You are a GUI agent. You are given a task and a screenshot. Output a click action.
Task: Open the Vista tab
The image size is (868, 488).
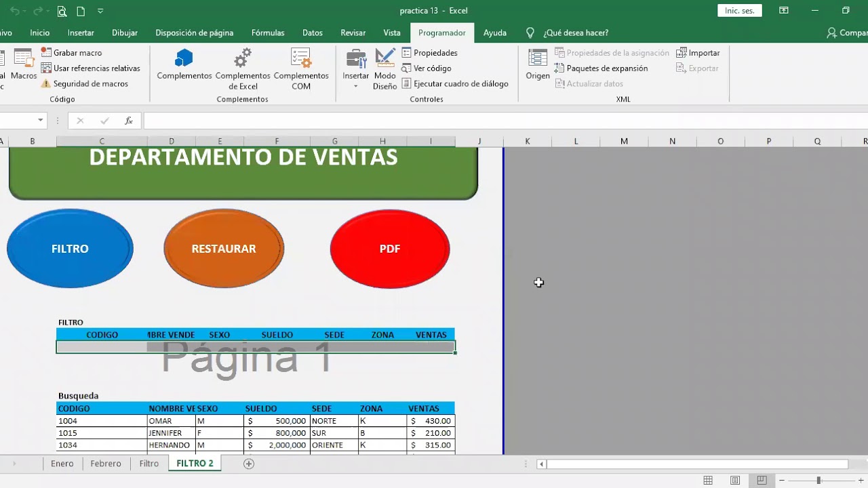(392, 33)
